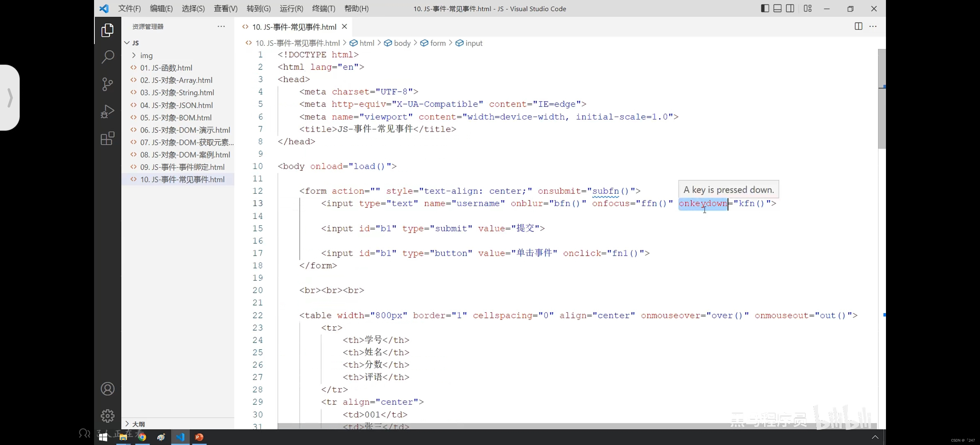Click the input breadcrumb
This screenshot has width=980, height=445.
pyautogui.click(x=469, y=43)
